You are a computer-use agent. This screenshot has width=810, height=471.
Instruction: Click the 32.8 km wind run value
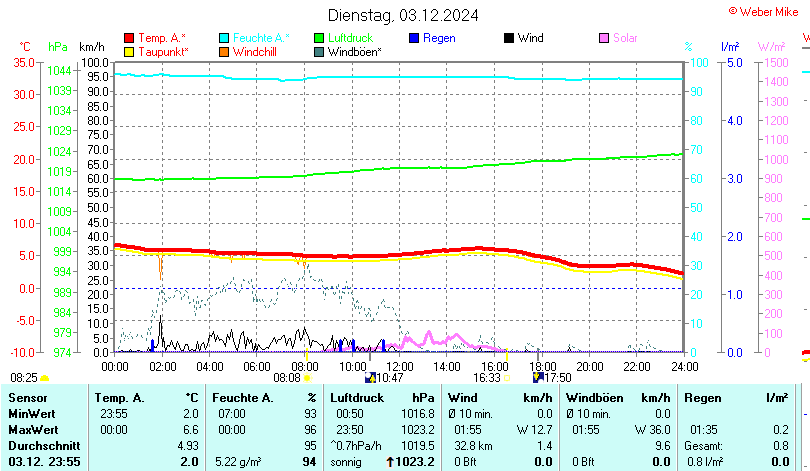[473, 446]
